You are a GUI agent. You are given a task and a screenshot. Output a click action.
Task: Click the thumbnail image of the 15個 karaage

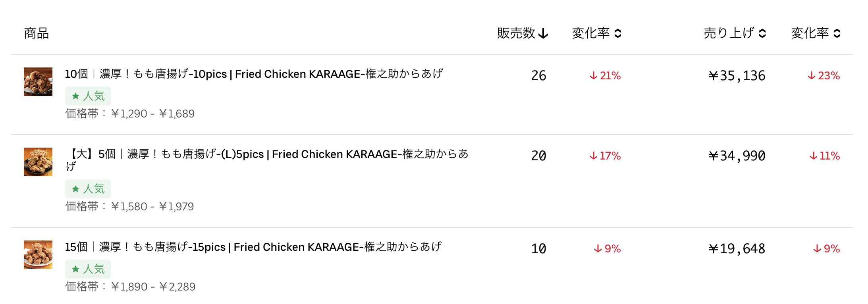[38, 256]
